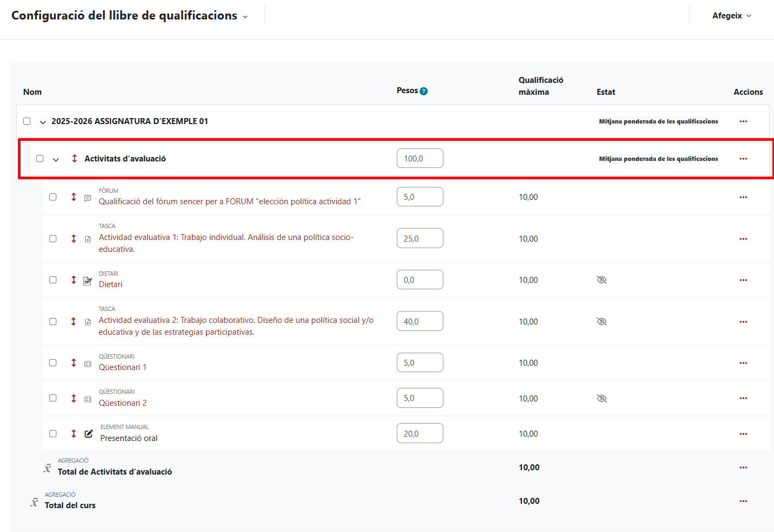
Task: Click the move arrow for Activitats d'avaluació
Action: pyautogui.click(x=74, y=159)
